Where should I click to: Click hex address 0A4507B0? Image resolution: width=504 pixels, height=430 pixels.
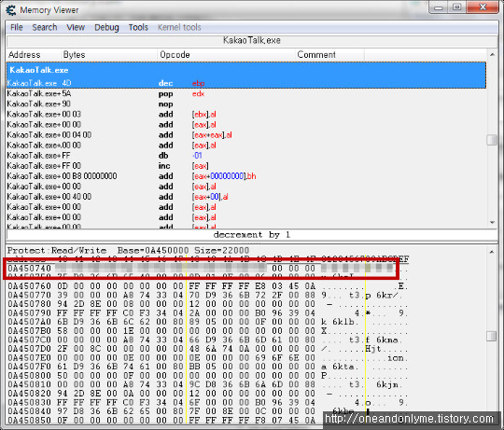[x=29, y=331]
